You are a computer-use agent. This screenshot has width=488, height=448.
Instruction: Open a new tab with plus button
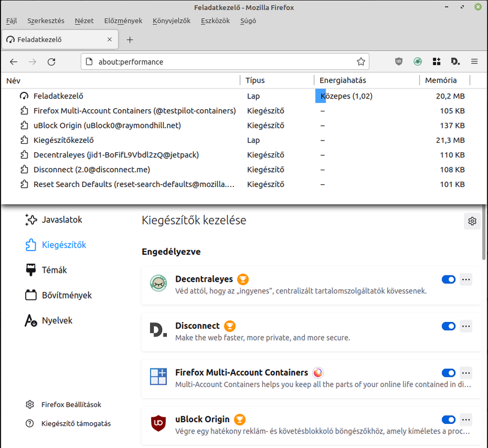(130, 40)
